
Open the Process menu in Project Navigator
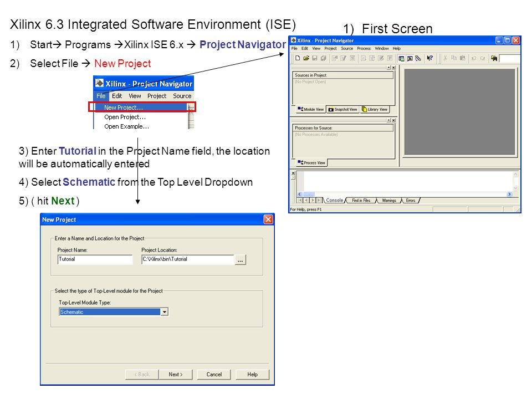pos(364,49)
